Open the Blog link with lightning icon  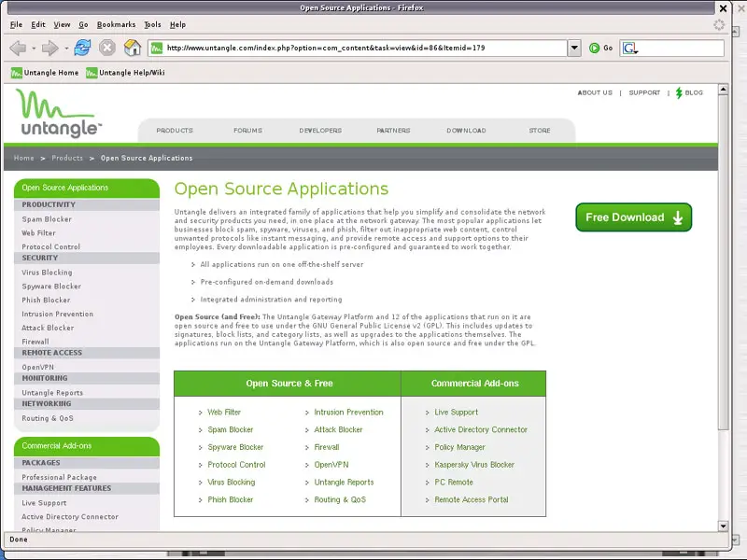(689, 92)
